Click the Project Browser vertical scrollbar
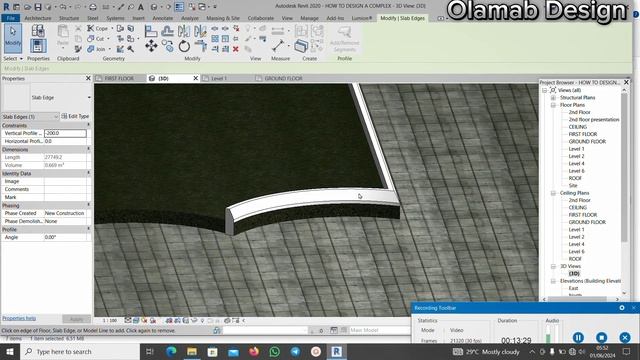The image size is (640, 360). [x=624, y=168]
